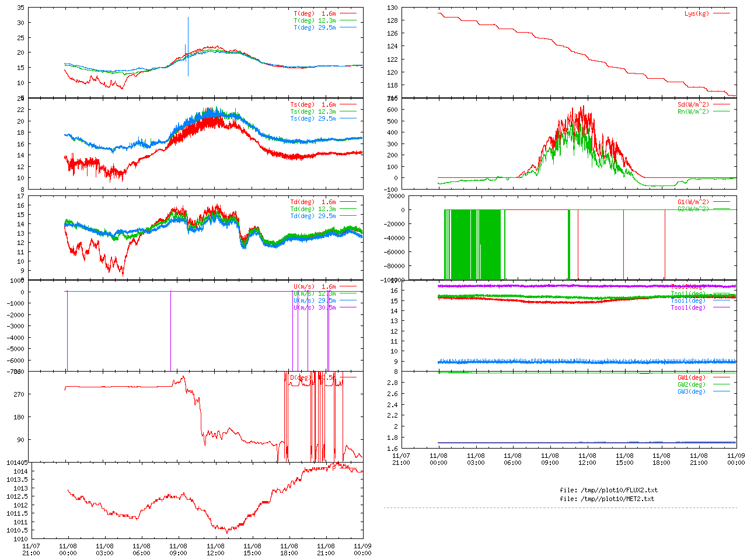The height and width of the screenshot is (560, 747).
Task: Click the 'T(deg) 1.6m' legend label
Action: click(x=315, y=13)
